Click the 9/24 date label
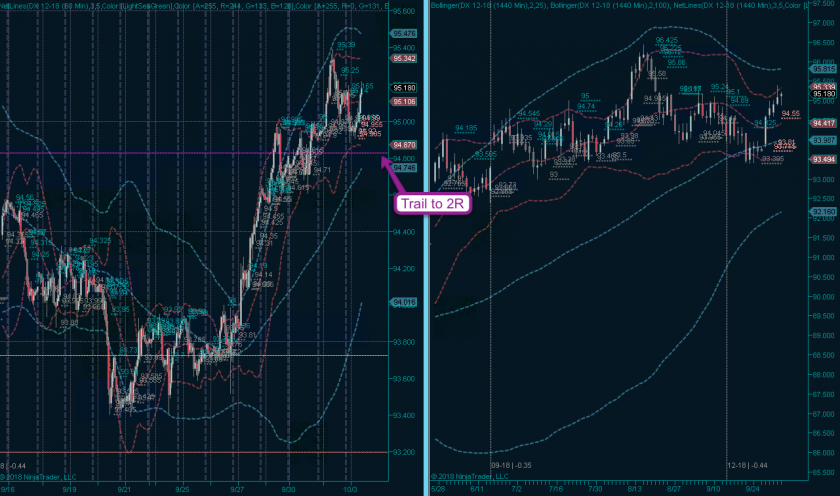840x496 pixels. (753, 489)
